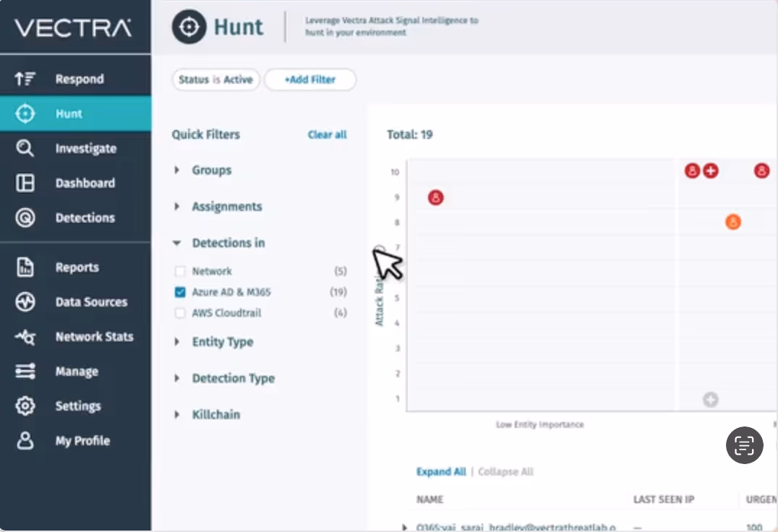Screen dimensions: 778x532
Task: Click the Settings gear icon
Action: [25, 406]
